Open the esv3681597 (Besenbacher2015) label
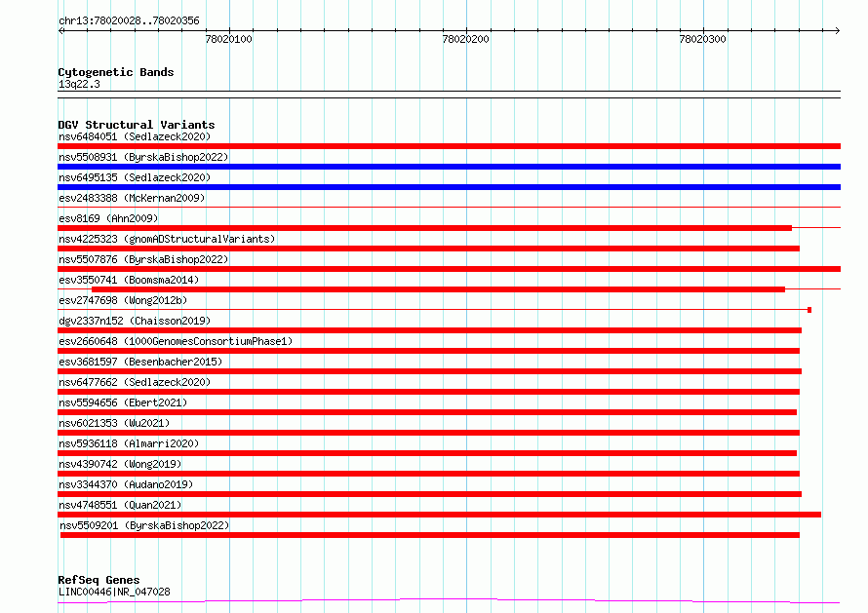The image size is (868, 613). point(140,362)
